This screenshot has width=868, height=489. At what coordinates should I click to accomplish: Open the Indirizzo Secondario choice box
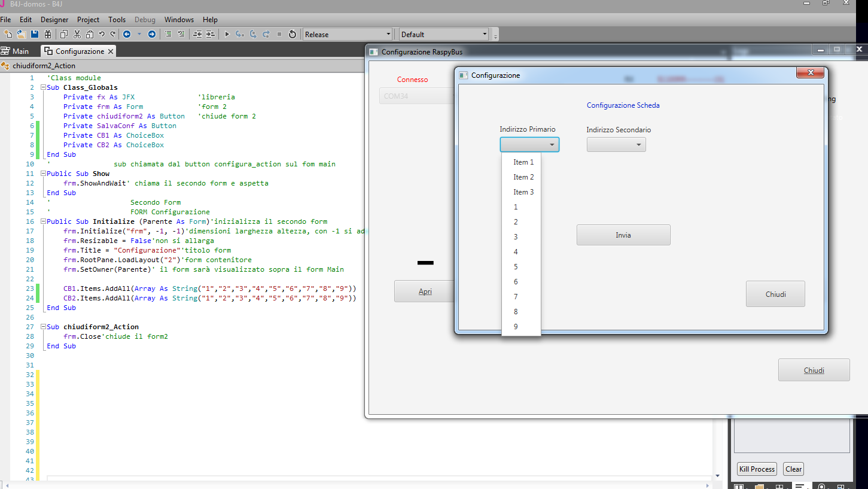tap(616, 144)
